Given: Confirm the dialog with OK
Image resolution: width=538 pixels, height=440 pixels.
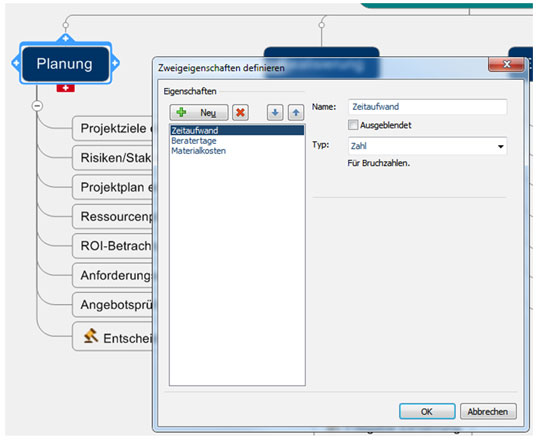Looking at the screenshot, I should [x=427, y=411].
